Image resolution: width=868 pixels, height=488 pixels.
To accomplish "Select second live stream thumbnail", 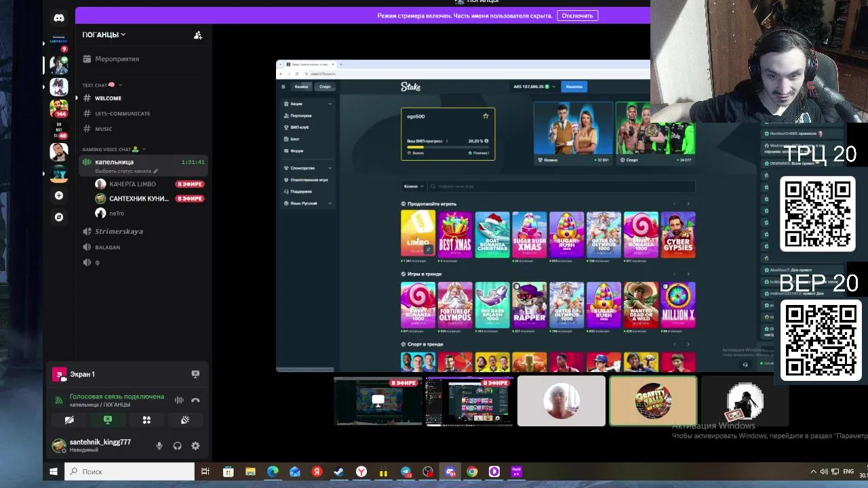I will click(469, 401).
